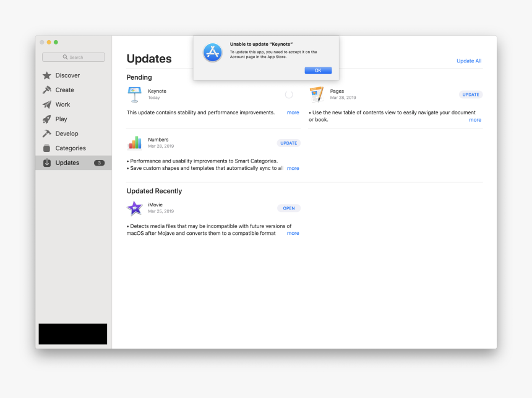
Task: Click the App Store icon in the alert
Action: point(213,53)
